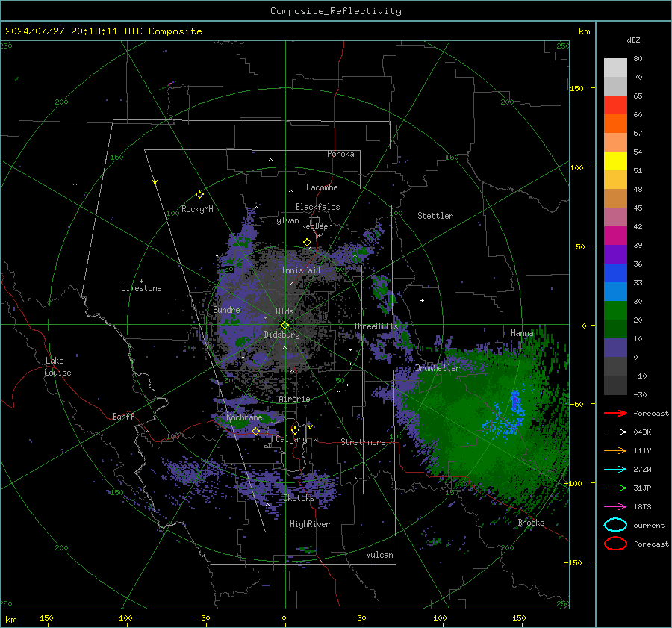Click the Lacombe city label
This screenshot has height=628, width=672.
322,187
